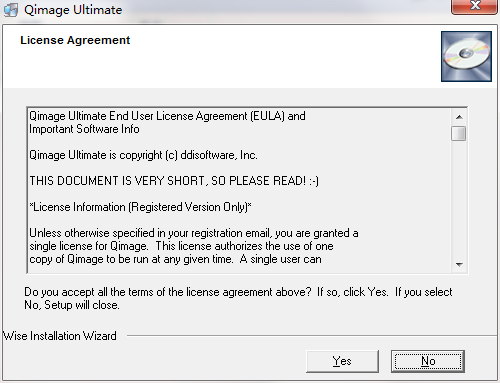
Task: Close the Qimage Ultimate setup window
Action: (475, 6)
